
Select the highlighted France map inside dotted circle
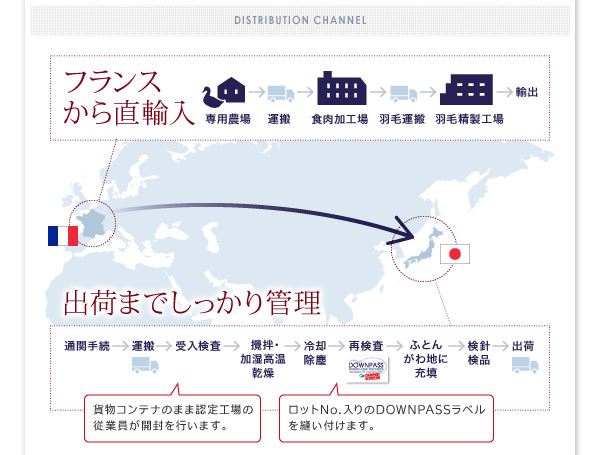[x=91, y=223]
